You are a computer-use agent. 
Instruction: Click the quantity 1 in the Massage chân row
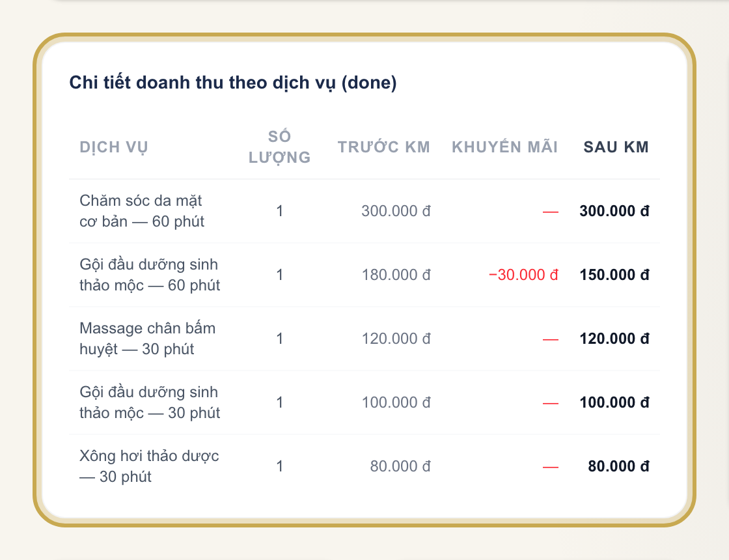pyautogui.click(x=279, y=339)
